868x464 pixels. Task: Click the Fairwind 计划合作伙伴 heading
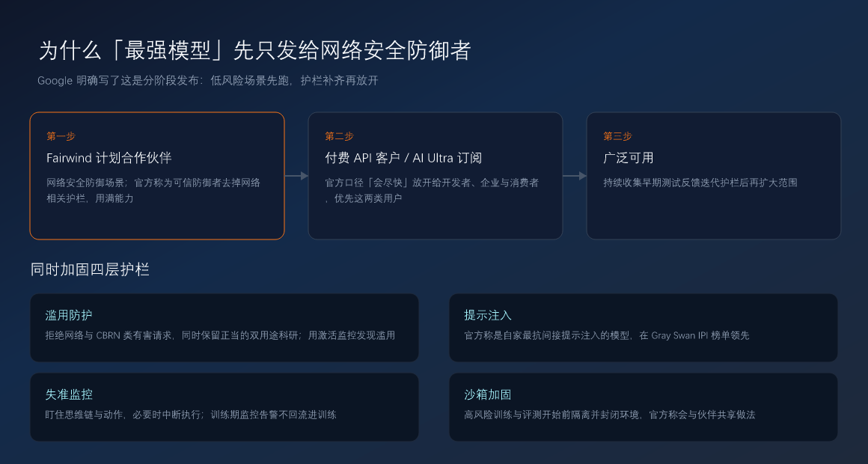coord(109,158)
